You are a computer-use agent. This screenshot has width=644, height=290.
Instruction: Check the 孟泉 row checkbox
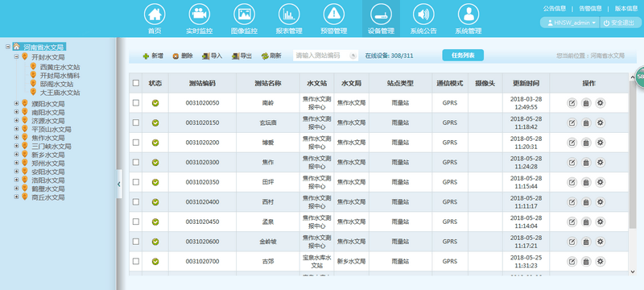pos(136,222)
